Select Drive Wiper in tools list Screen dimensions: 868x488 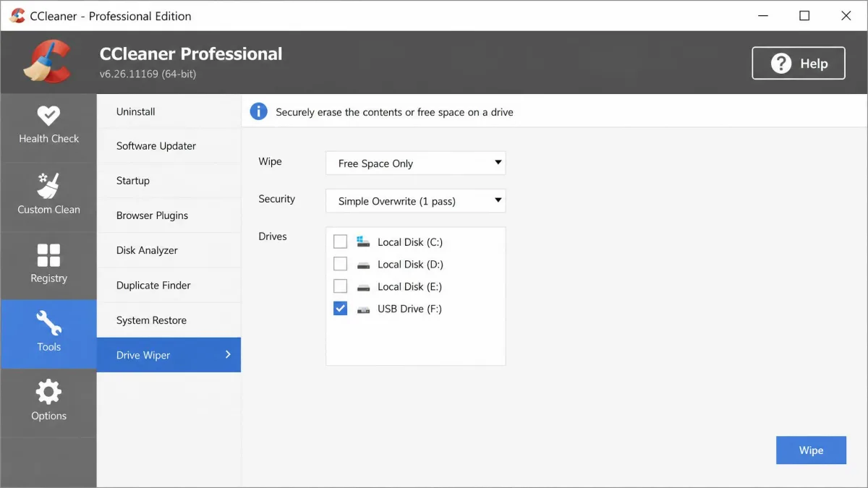(169, 355)
